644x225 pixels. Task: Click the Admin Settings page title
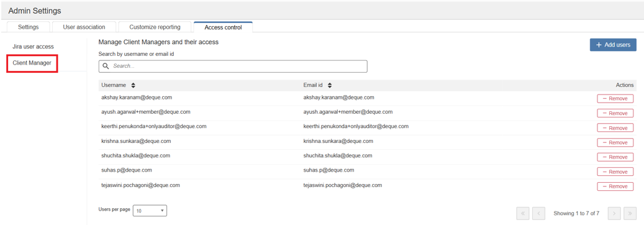(x=35, y=11)
